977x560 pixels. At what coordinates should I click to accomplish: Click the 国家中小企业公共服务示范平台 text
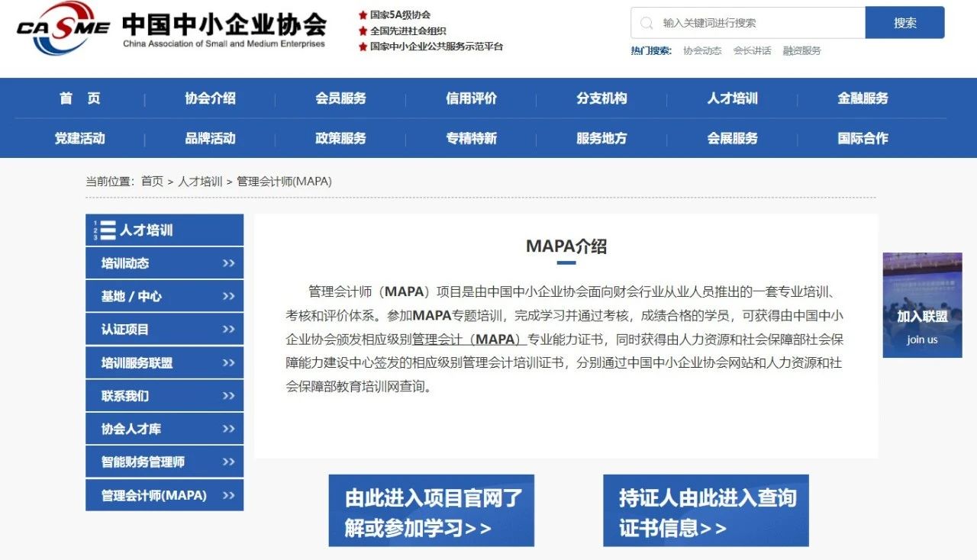[437, 47]
